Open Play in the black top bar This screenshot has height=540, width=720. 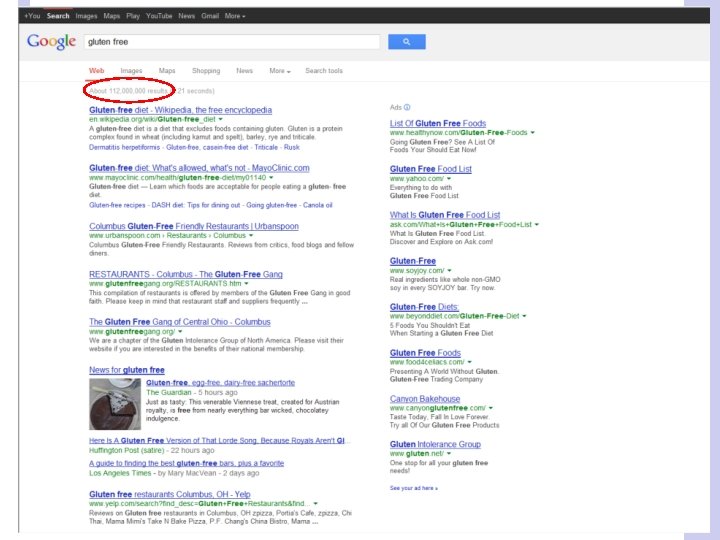click(133, 16)
